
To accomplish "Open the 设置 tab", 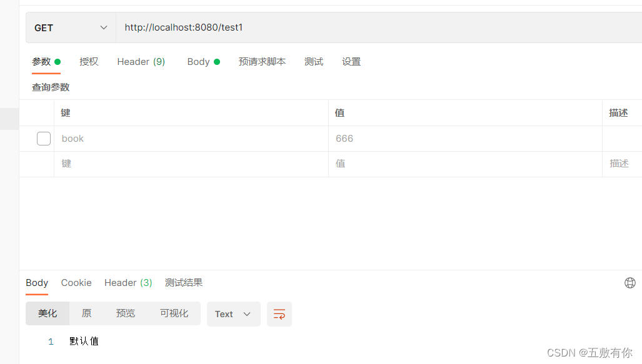I will coord(351,61).
